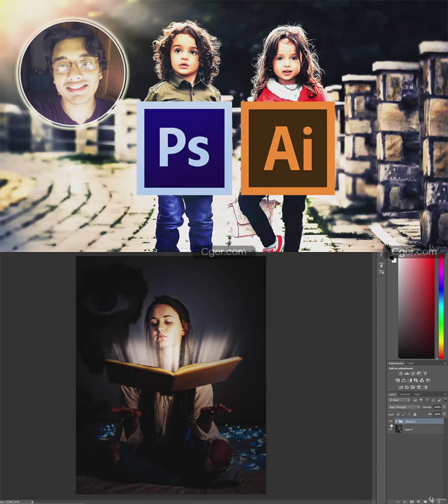Screen dimensions: 448x504
Task: Click the rainbow hue slider strip
Action: (441, 308)
